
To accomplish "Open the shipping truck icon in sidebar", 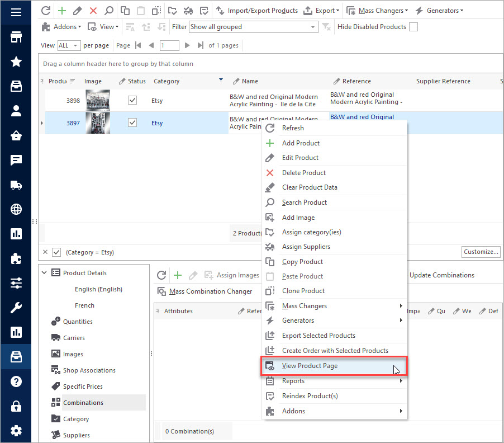I will (x=16, y=185).
